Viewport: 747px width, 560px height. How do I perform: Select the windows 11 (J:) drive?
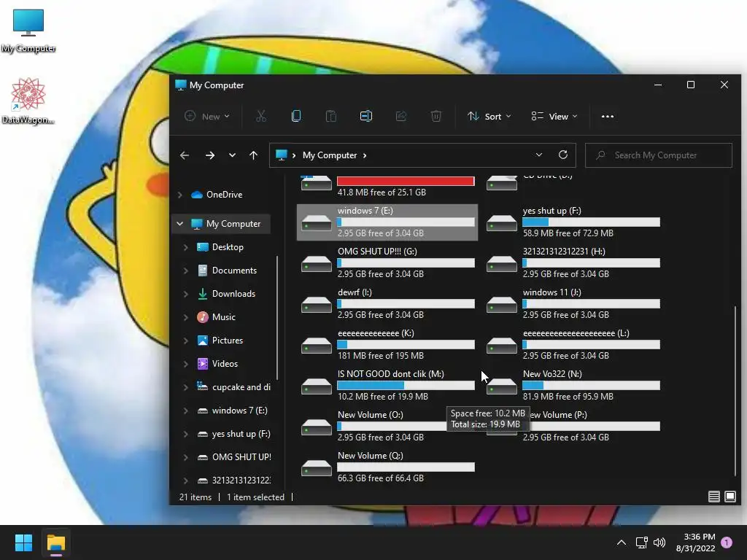click(x=573, y=304)
